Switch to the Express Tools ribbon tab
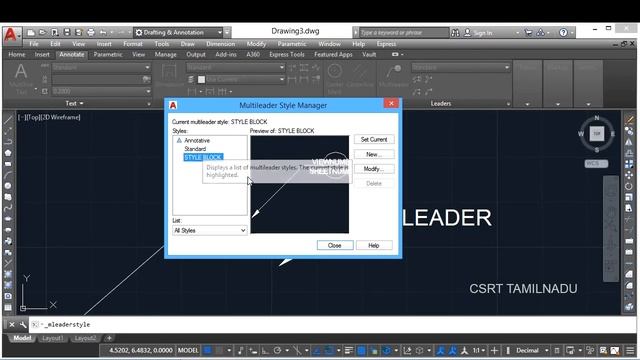The image size is (640, 360). tap(287, 54)
